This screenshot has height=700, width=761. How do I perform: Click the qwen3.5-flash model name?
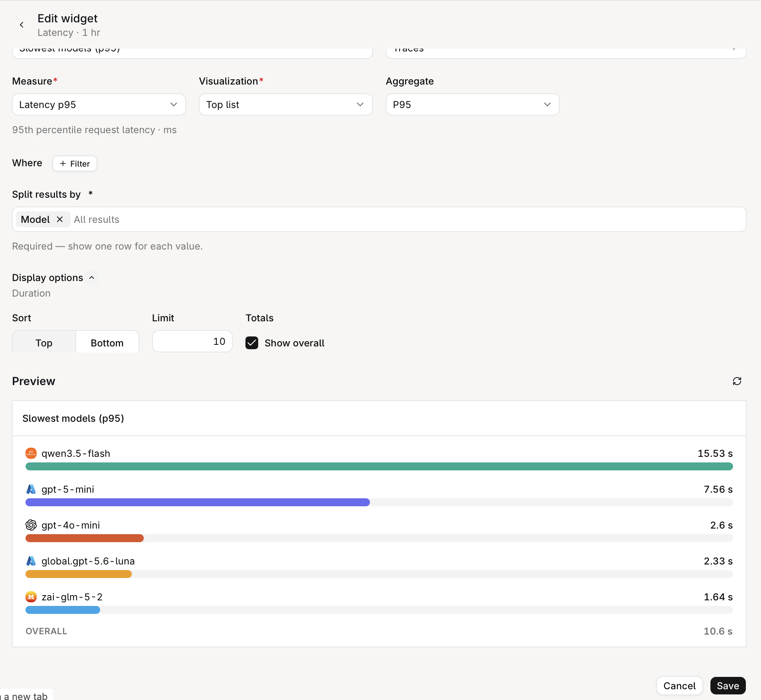[76, 453]
